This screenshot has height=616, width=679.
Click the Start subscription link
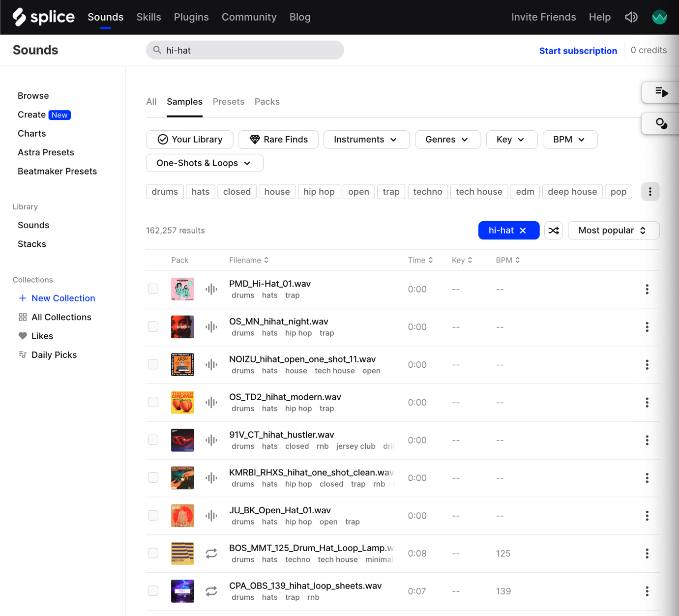point(578,50)
